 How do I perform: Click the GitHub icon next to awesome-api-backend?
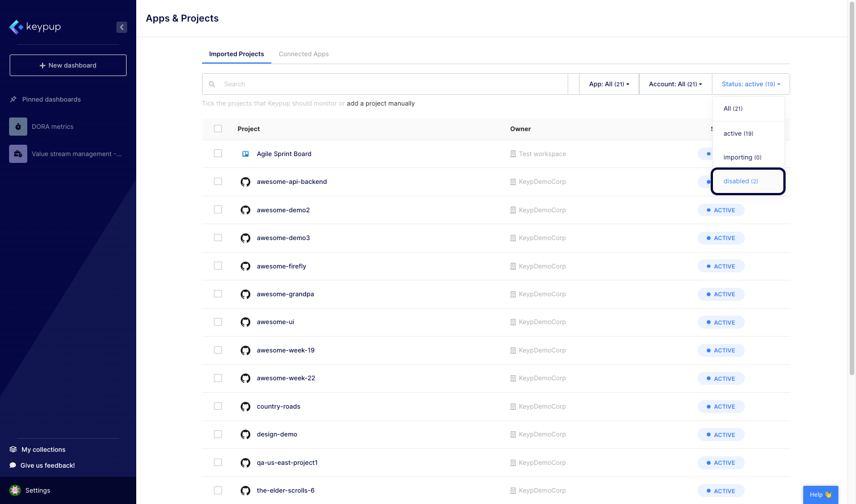pos(245,182)
